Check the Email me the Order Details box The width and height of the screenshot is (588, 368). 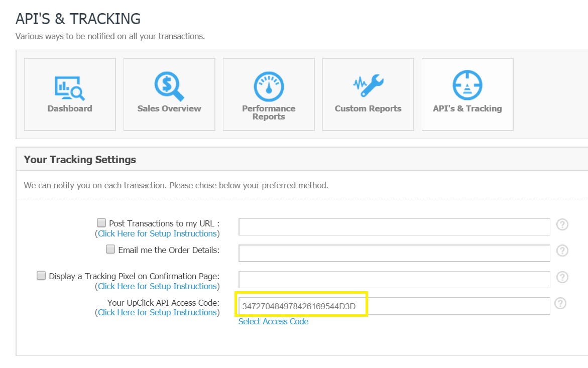110,249
